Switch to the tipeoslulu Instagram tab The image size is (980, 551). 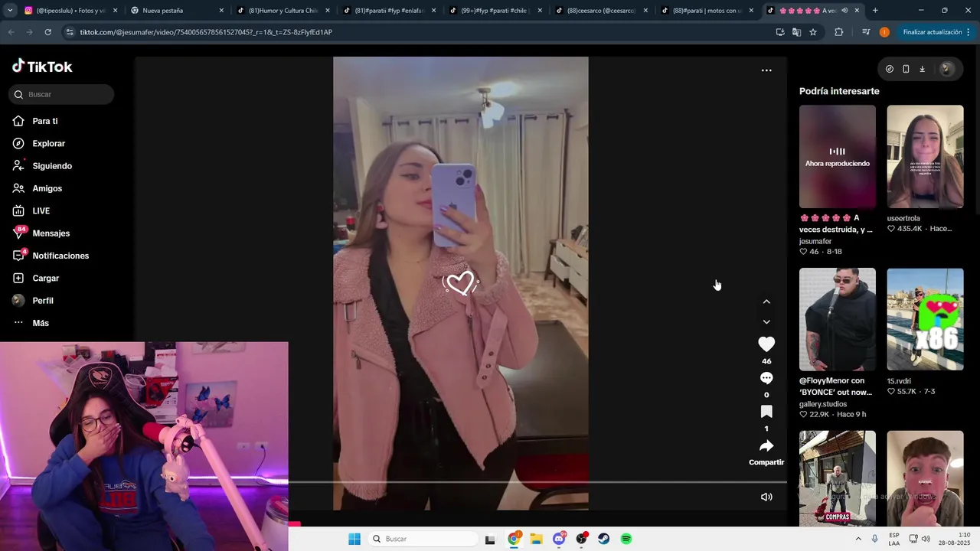(70, 11)
